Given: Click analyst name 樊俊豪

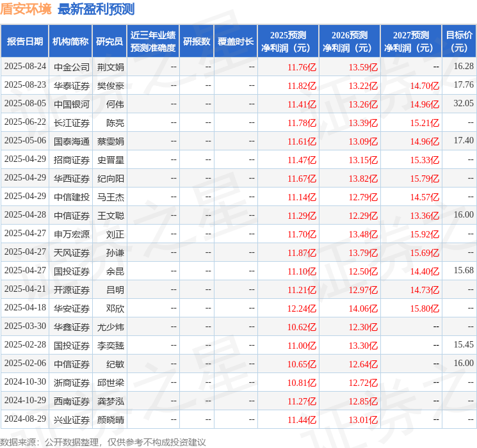Looking at the screenshot, I should pyautogui.click(x=110, y=86).
